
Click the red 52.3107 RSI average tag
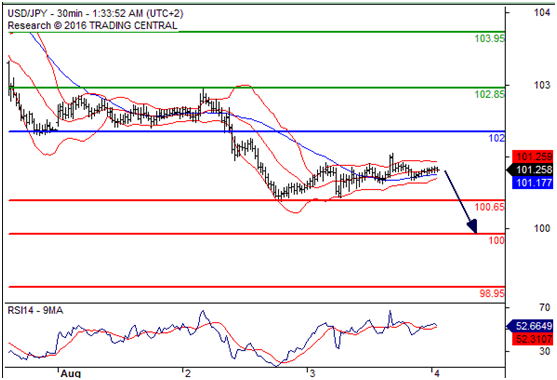pyautogui.click(x=532, y=339)
